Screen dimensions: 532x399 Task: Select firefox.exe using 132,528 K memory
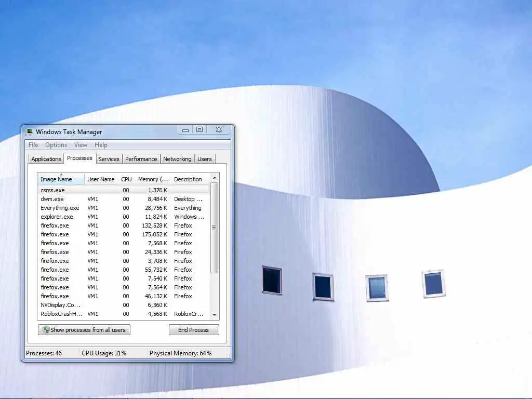point(124,225)
